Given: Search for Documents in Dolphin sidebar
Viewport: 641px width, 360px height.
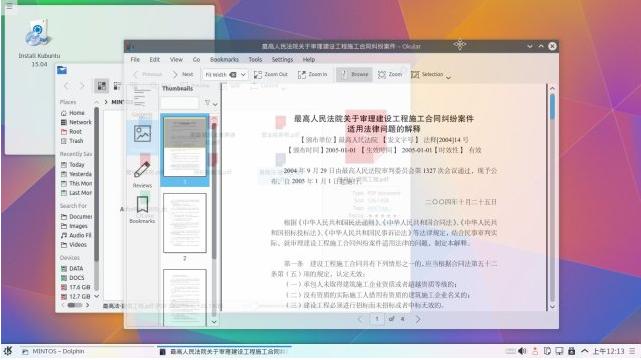Looking at the screenshot, I should coord(76,216).
